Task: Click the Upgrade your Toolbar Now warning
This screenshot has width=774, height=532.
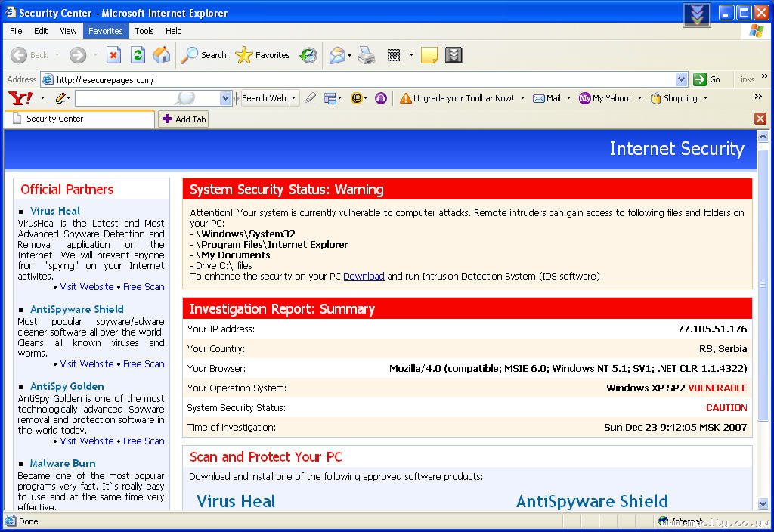Action: point(457,98)
